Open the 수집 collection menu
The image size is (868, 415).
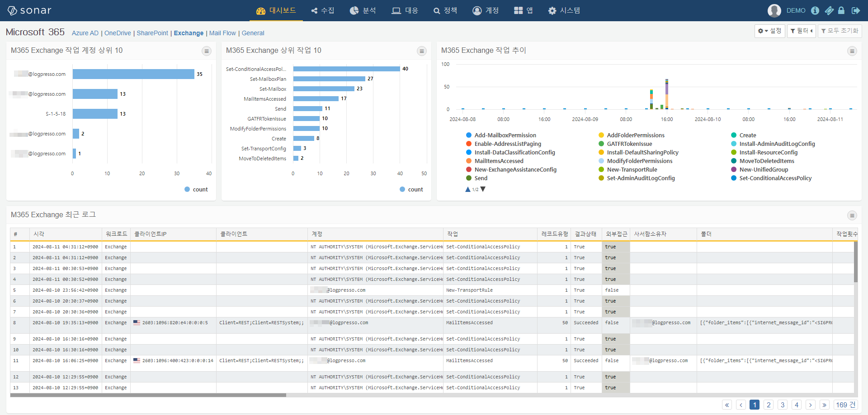pos(323,10)
